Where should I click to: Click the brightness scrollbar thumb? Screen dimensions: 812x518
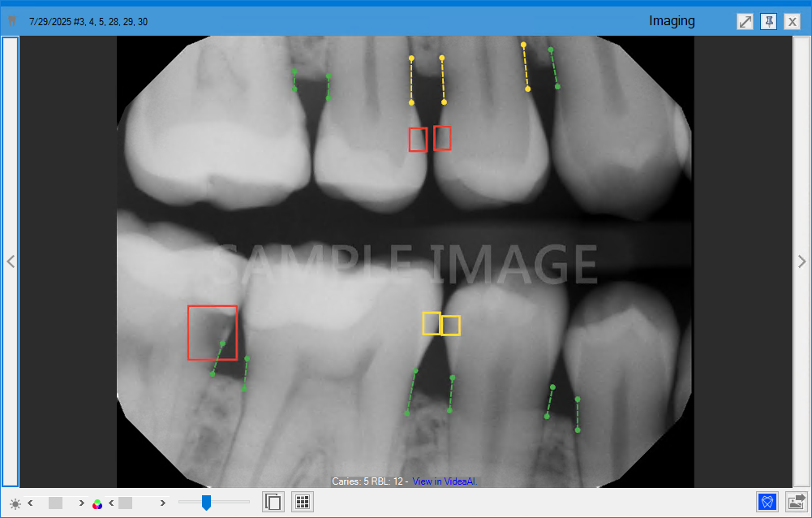click(55, 503)
